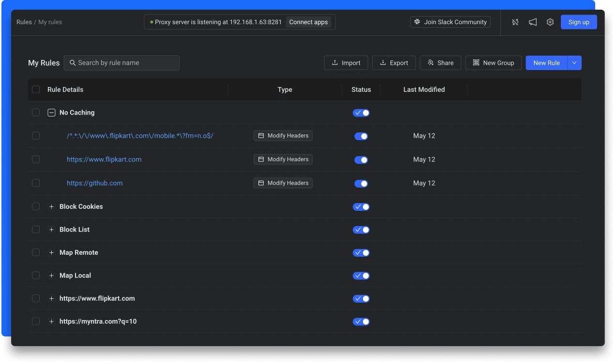Open the https://www.flipkart.com rule link
Screen dimensions: 616x364
[x=104, y=160]
